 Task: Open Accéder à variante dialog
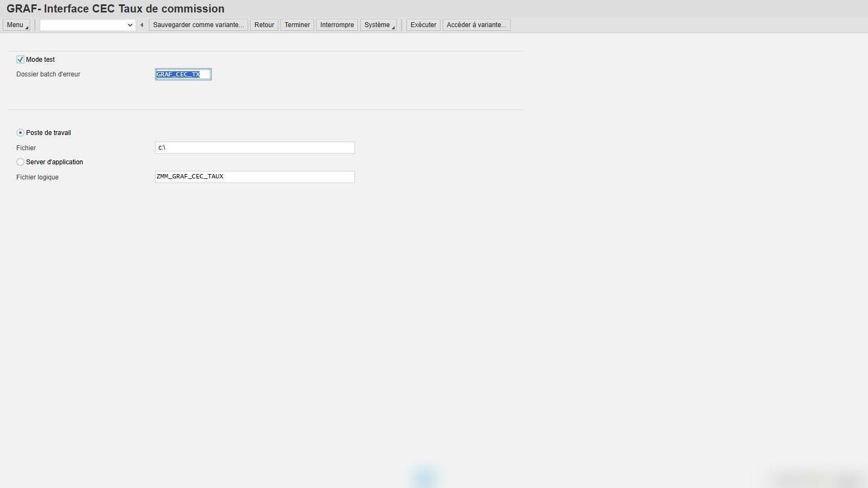pyautogui.click(x=476, y=25)
